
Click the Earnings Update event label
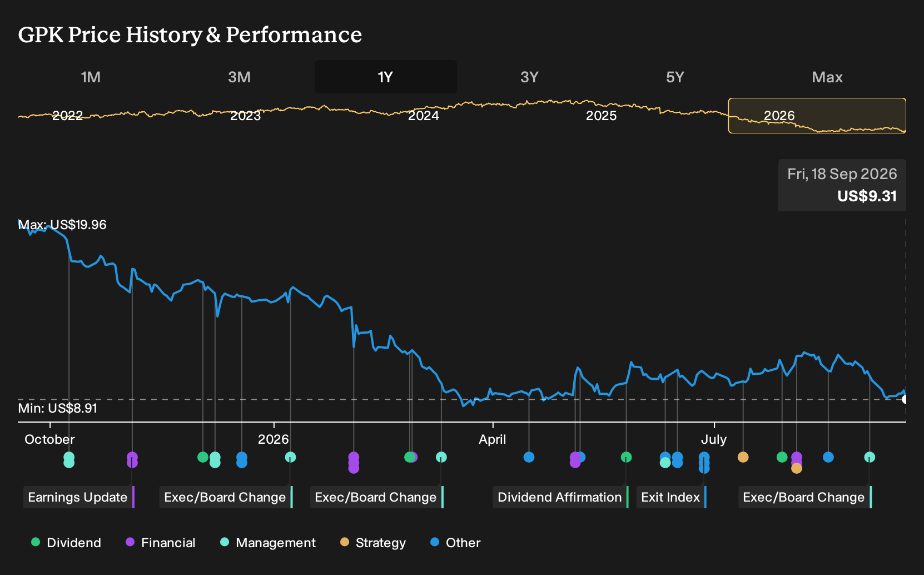point(78,497)
